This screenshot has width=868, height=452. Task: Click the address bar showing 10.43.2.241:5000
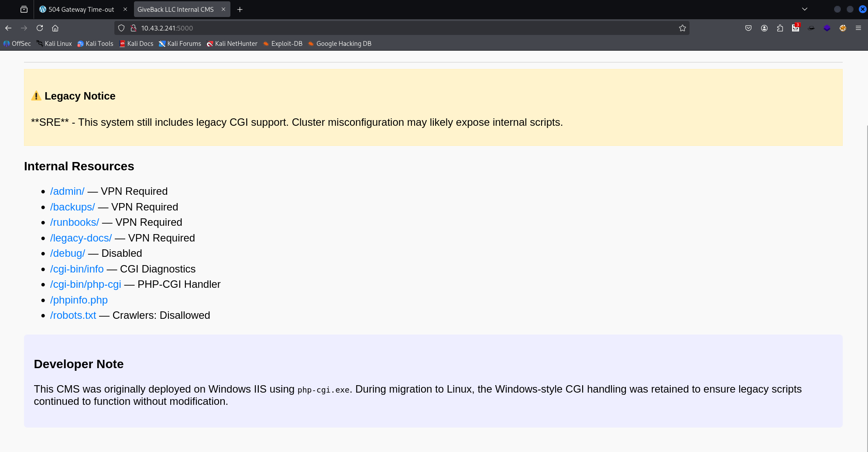[x=401, y=28]
